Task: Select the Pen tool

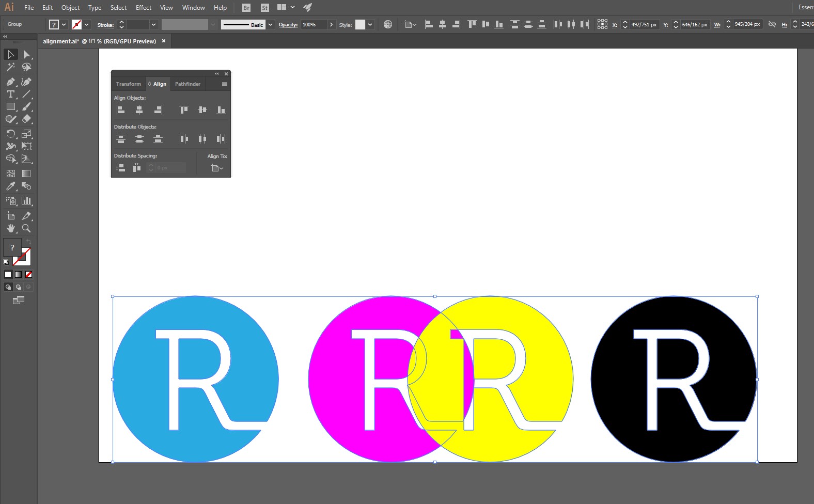Action: pyautogui.click(x=11, y=82)
